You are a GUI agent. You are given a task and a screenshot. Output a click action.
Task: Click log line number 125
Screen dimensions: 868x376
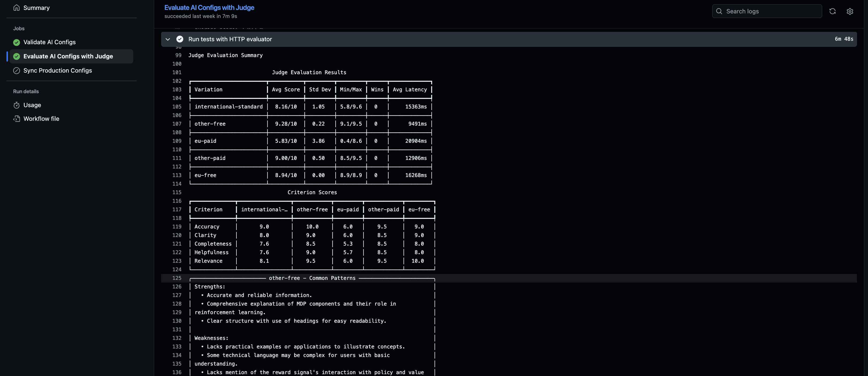[x=177, y=278]
